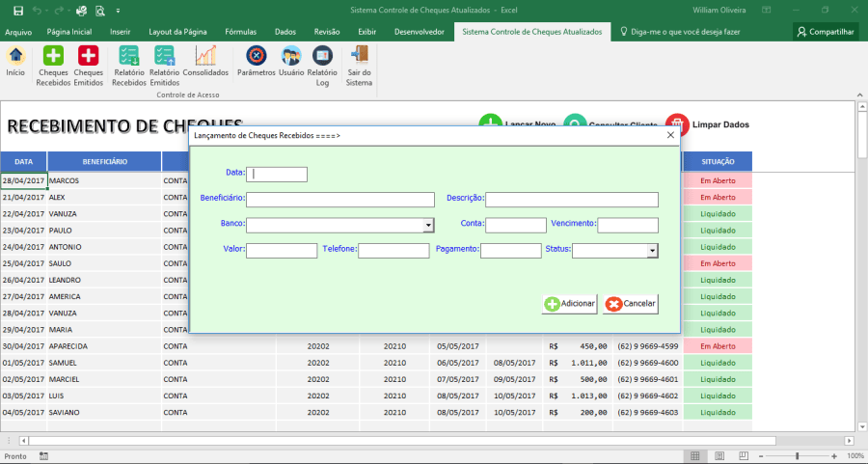The width and height of the screenshot is (868, 464).
Task: Click the SITUAÇÃO column header
Action: click(x=718, y=162)
